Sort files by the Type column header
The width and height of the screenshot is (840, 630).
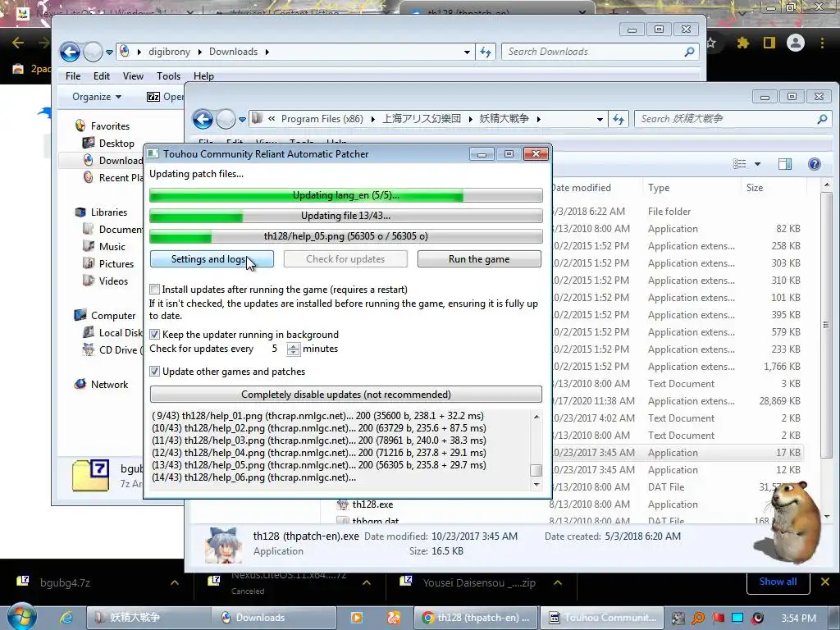tap(659, 188)
